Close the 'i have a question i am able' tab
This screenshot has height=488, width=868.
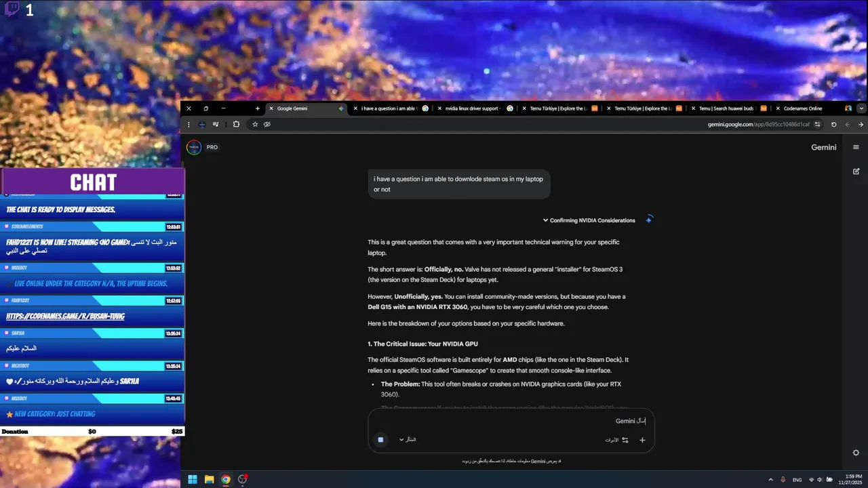pos(356,108)
